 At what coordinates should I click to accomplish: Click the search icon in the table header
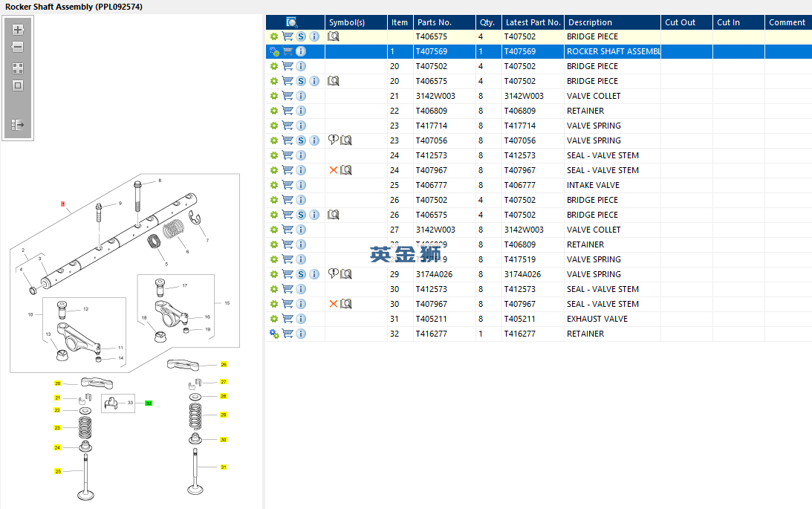tap(291, 22)
